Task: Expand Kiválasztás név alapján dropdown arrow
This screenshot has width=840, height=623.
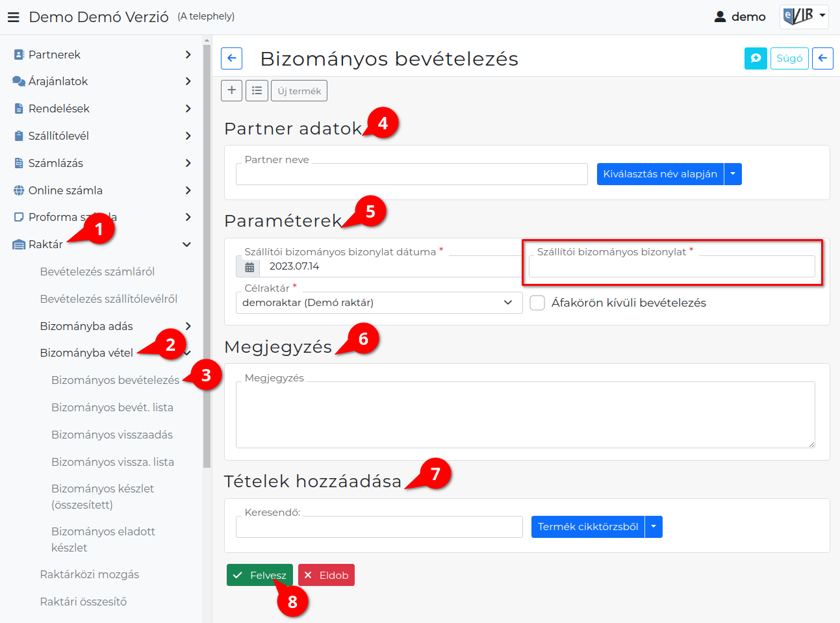Action: (x=733, y=174)
